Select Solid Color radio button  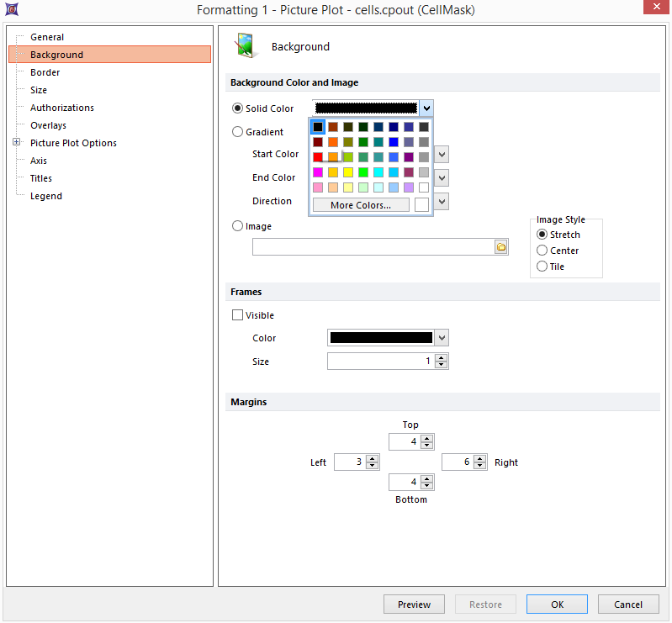(237, 108)
